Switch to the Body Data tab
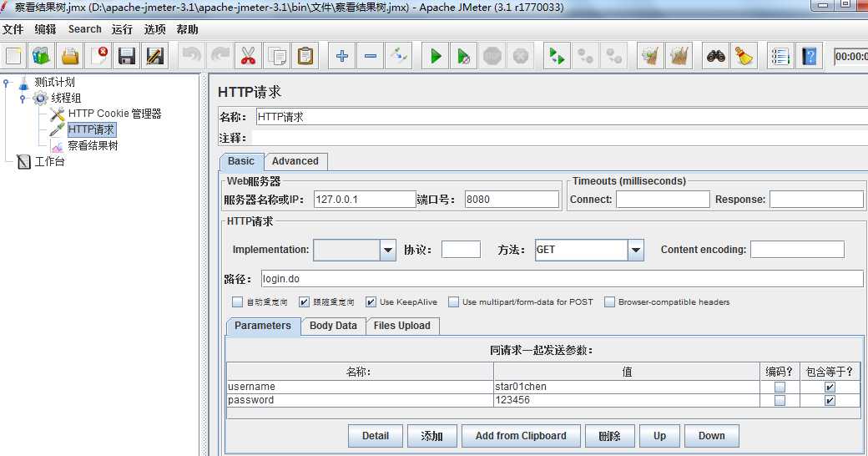 (x=333, y=326)
